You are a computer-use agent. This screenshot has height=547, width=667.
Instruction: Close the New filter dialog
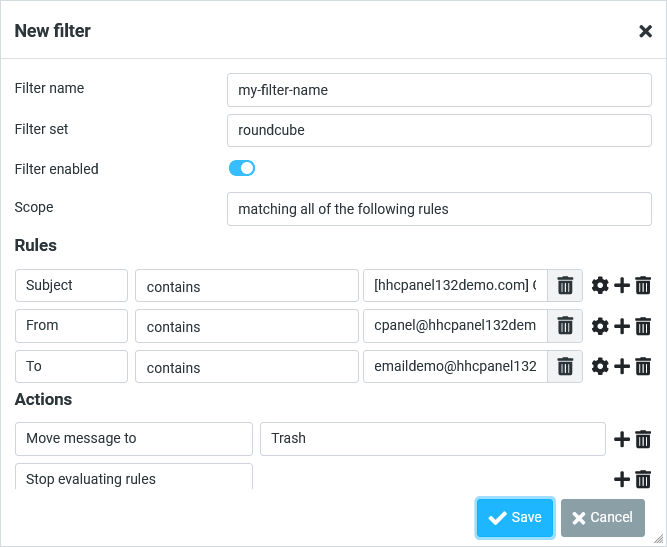[645, 31]
